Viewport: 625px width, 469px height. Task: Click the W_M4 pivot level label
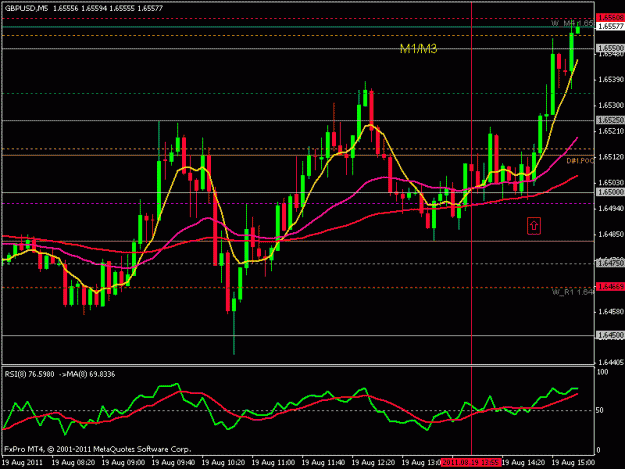pyautogui.click(x=573, y=24)
